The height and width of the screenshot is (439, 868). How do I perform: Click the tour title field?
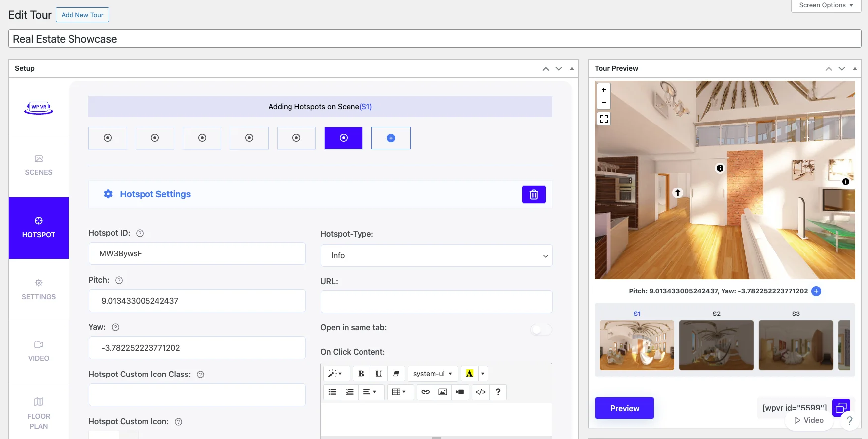point(435,39)
